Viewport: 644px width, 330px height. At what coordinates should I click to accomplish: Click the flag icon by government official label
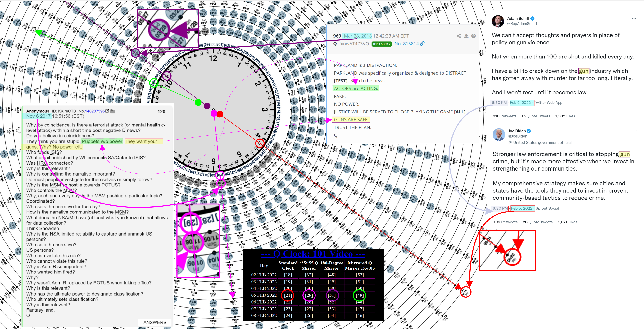[510, 142]
